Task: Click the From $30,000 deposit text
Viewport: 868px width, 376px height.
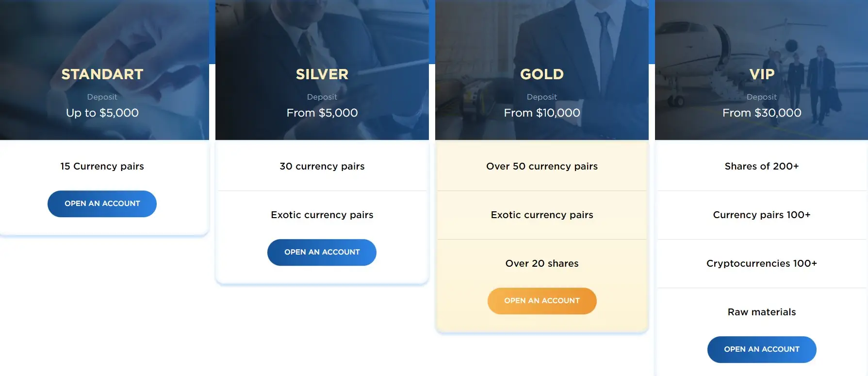Action: (762, 113)
